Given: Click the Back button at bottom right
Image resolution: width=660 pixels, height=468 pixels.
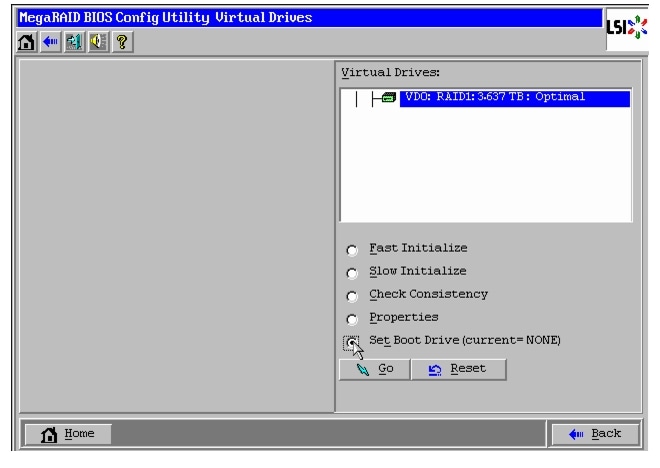Looking at the screenshot, I should pyautogui.click(x=595, y=434).
